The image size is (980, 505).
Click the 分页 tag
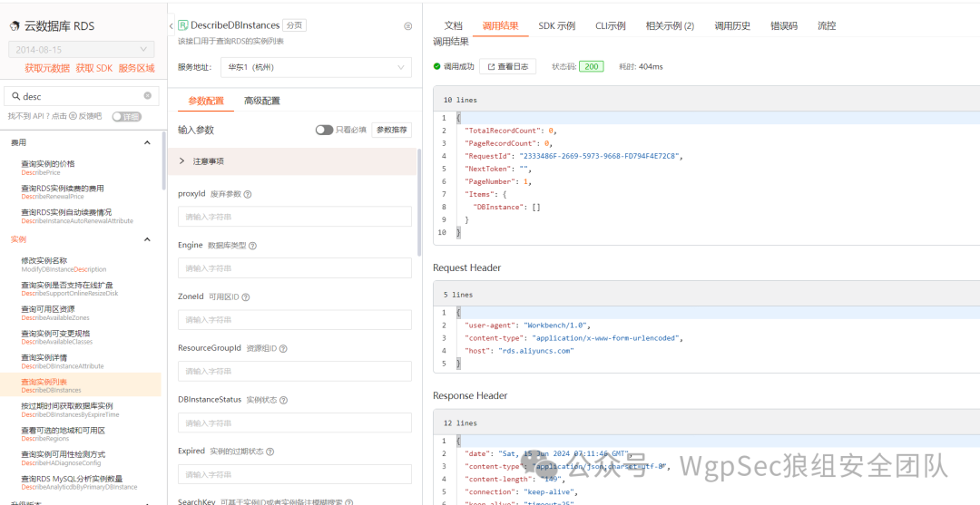(294, 25)
